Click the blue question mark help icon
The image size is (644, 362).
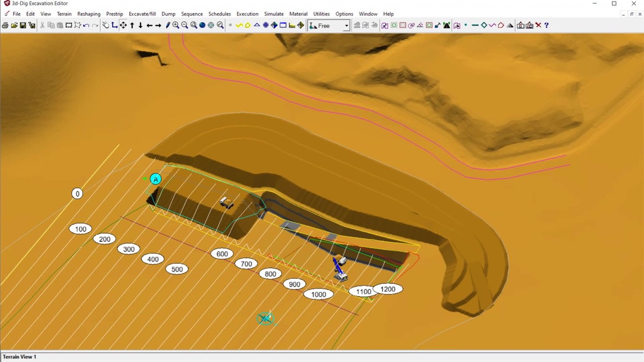[546, 25]
